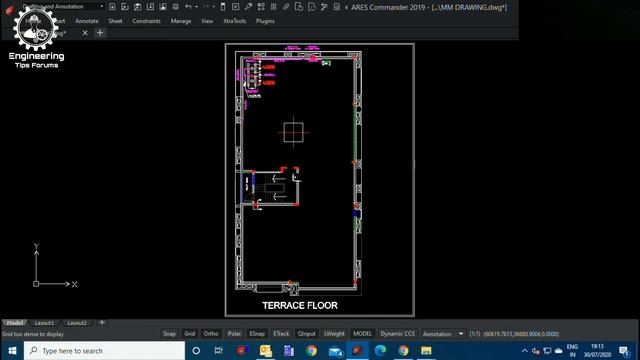Open a new drawing document tab
640x360 pixels.
click(x=100, y=33)
